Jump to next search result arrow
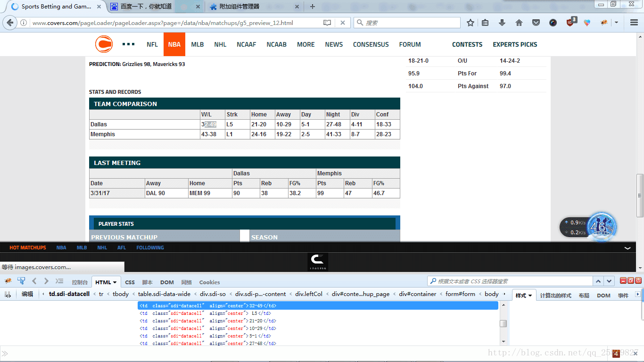Screen dimensions: 644x362 pos(609,281)
